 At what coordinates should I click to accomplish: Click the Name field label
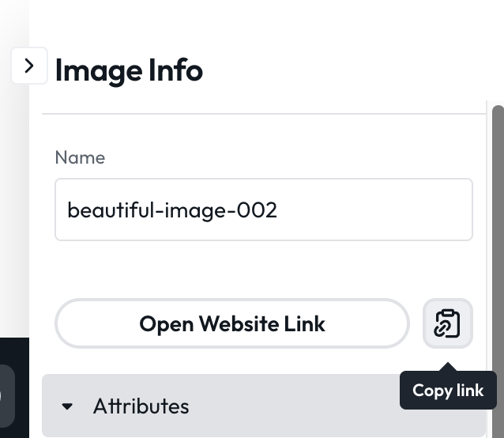[80, 157]
